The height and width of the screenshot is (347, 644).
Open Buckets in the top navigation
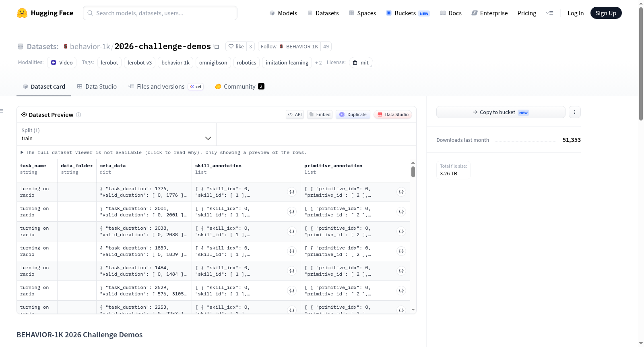(408, 13)
